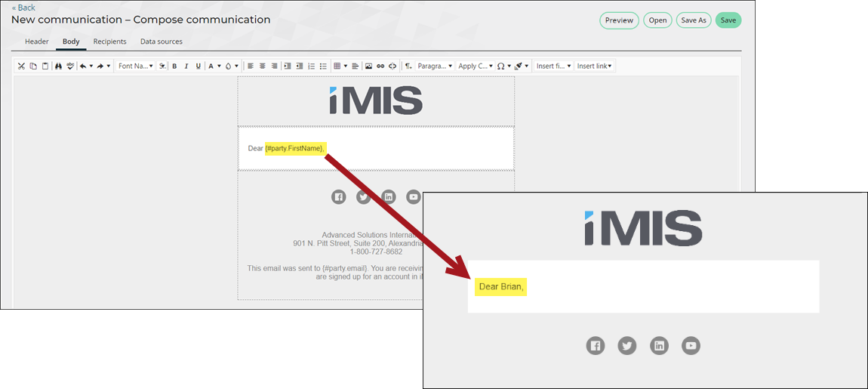Image resolution: width=868 pixels, height=389 pixels.
Task: Open the Insert field dropdown
Action: [x=553, y=66]
